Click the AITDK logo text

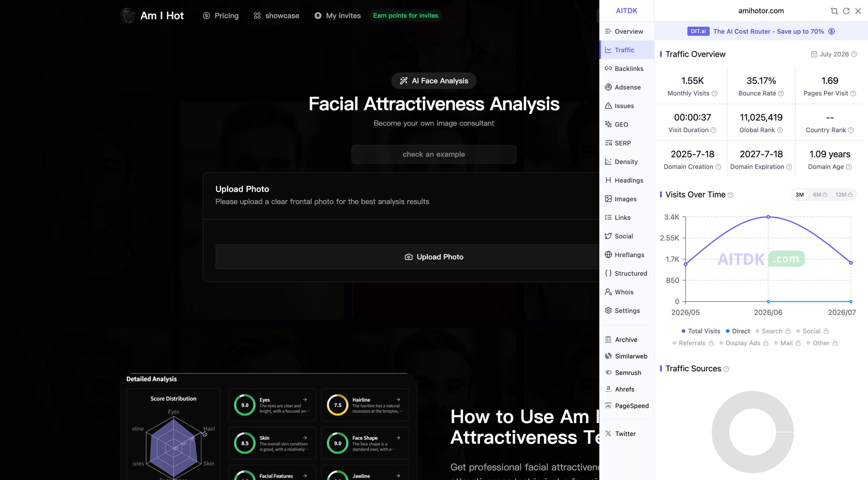click(626, 11)
